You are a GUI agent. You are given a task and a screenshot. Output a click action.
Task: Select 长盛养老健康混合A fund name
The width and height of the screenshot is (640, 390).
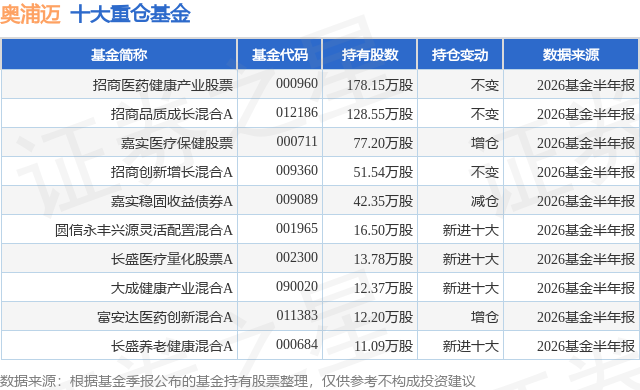[x=172, y=346]
